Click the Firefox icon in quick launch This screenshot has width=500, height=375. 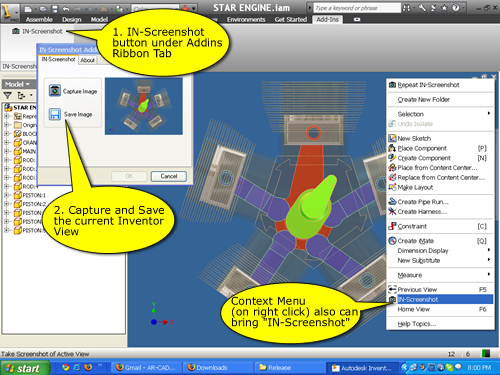[x=88, y=367]
